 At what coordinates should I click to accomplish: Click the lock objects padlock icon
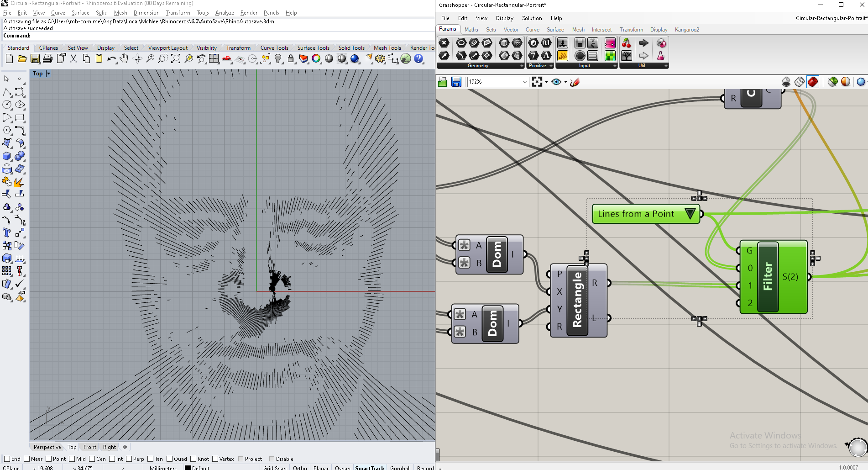coord(291,58)
